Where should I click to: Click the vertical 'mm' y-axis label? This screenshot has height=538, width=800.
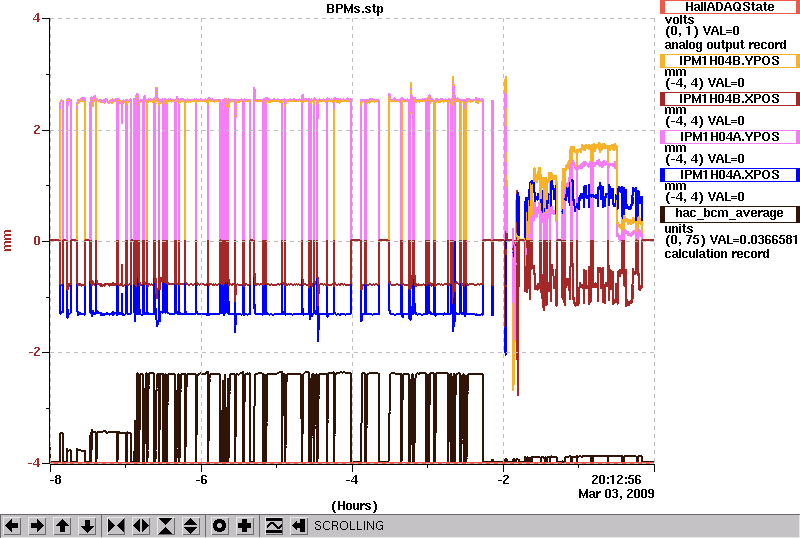[x=7, y=240]
